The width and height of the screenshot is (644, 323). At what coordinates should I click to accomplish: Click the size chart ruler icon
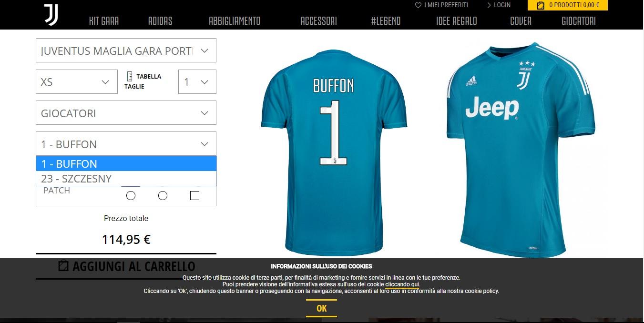click(x=129, y=76)
